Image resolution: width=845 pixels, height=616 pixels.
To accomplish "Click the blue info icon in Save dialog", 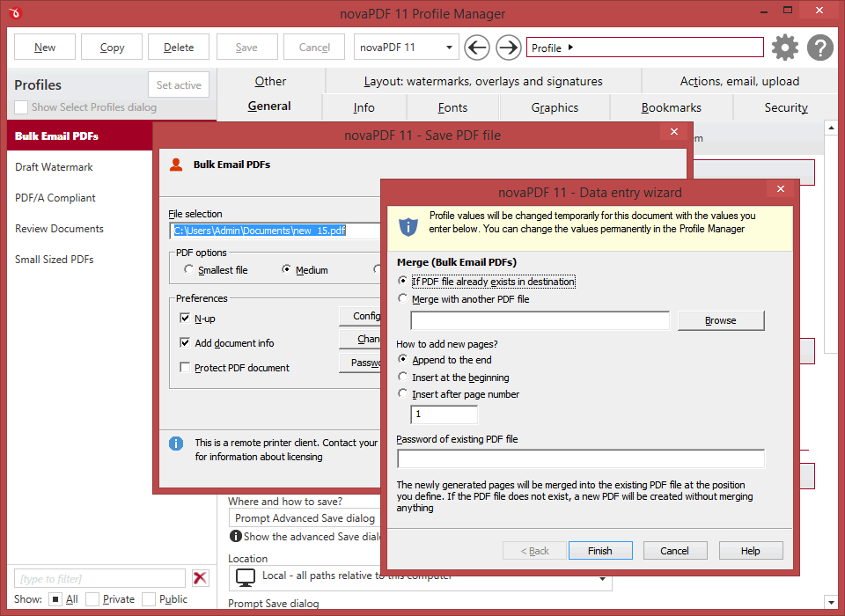I will point(176,444).
